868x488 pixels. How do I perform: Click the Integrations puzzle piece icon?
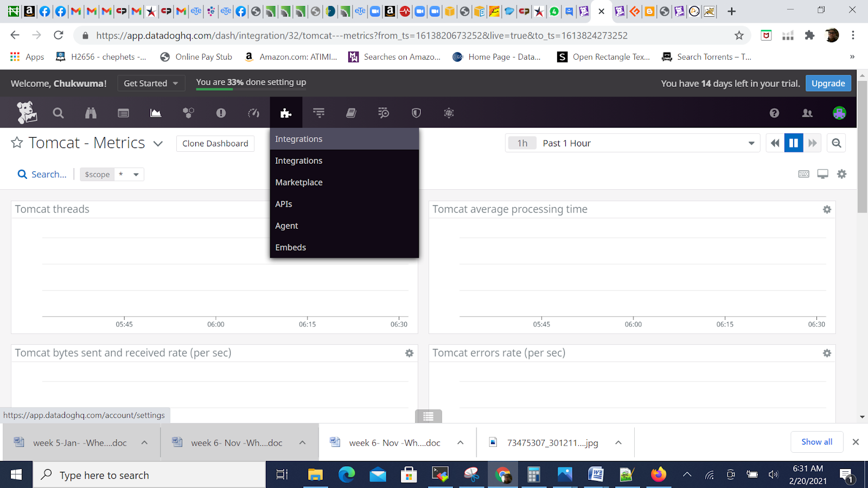286,113
